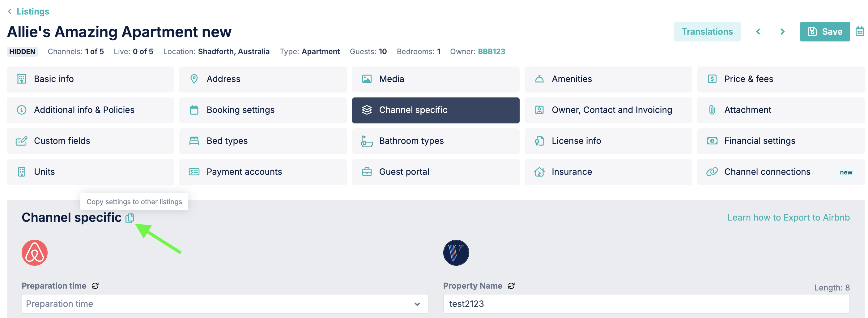Open the calendar icon next to Save
Viewport: 868px width, 318px height.
[860, 32]
